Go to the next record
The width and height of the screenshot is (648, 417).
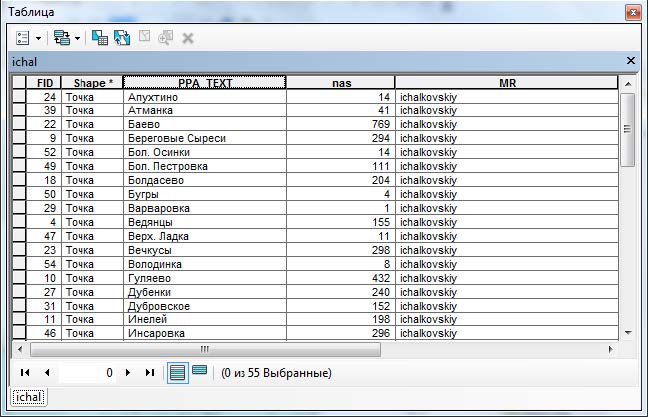pyautogui.click(x=128, y=372)
